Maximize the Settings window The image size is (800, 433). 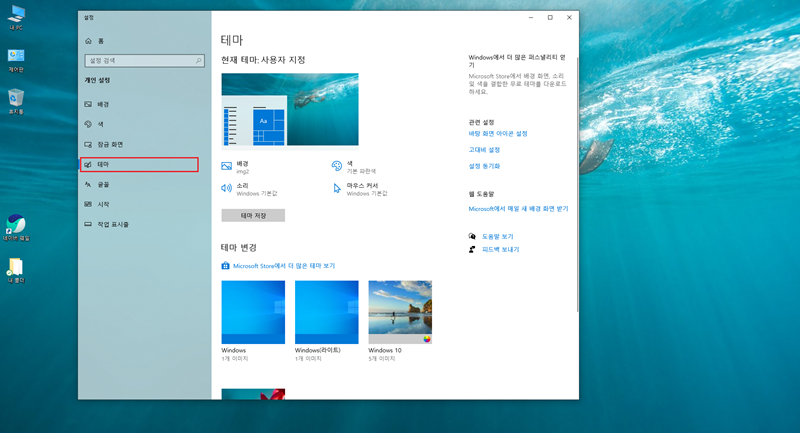pos(550,17)
